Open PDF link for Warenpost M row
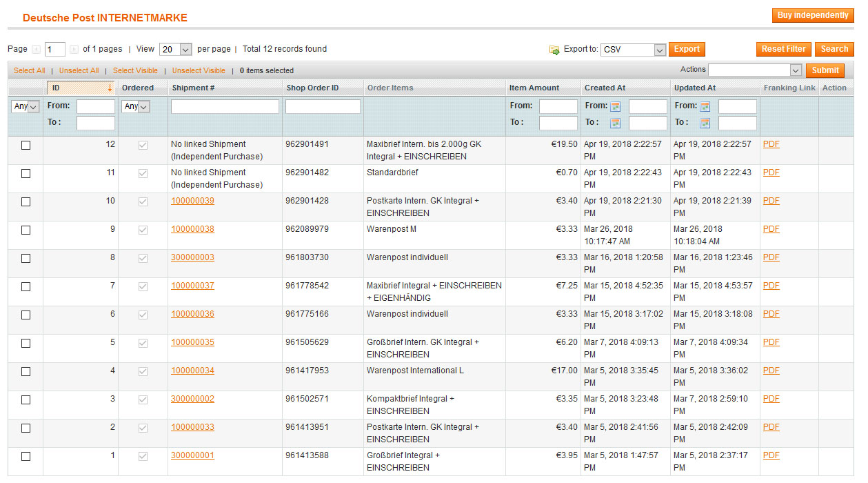Viewport: 868px width, 483px height. point(771,229)
